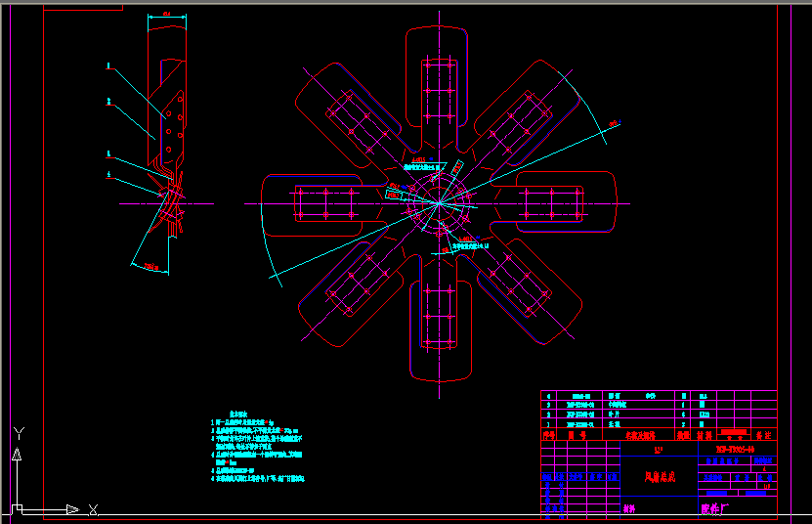Click the red drawing title in title block

tap(660, 478)
